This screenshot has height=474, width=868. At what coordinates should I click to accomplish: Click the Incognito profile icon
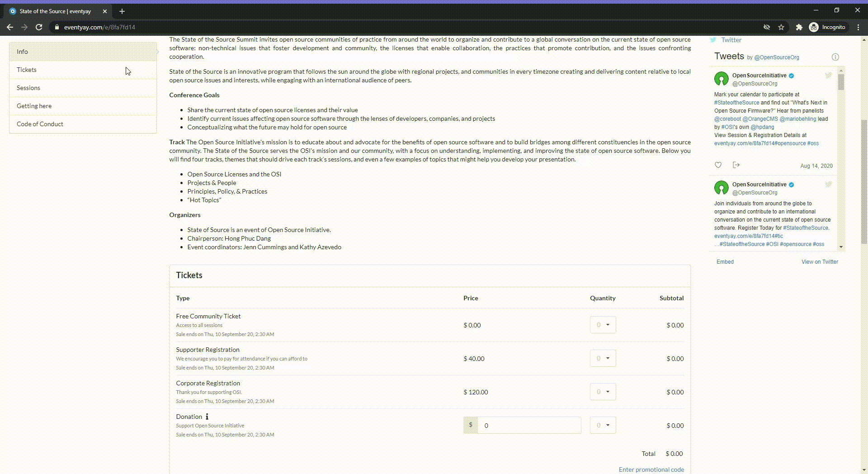(x=814, y=27)
